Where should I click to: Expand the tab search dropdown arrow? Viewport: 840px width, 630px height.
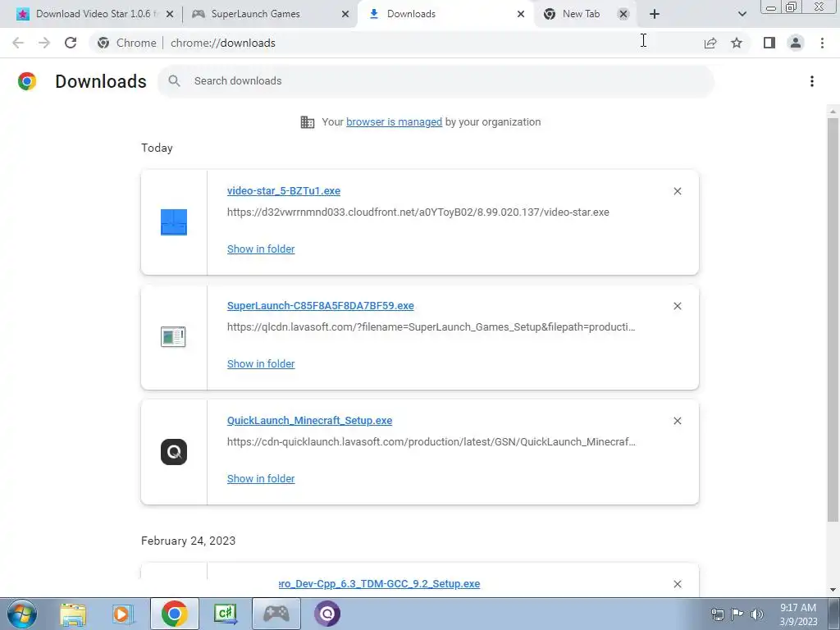(x=742, y=14)
